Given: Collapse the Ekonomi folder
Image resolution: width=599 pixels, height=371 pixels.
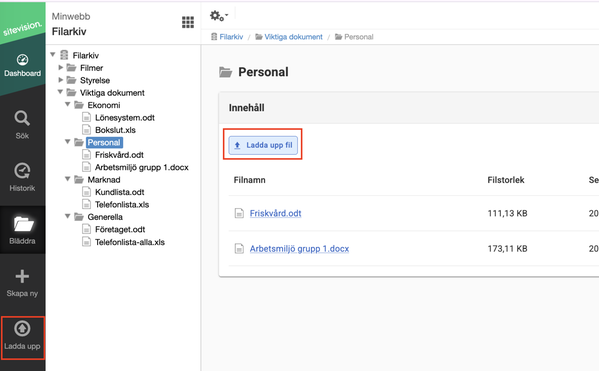Looking at the screenshot, I should coord(68,104).
